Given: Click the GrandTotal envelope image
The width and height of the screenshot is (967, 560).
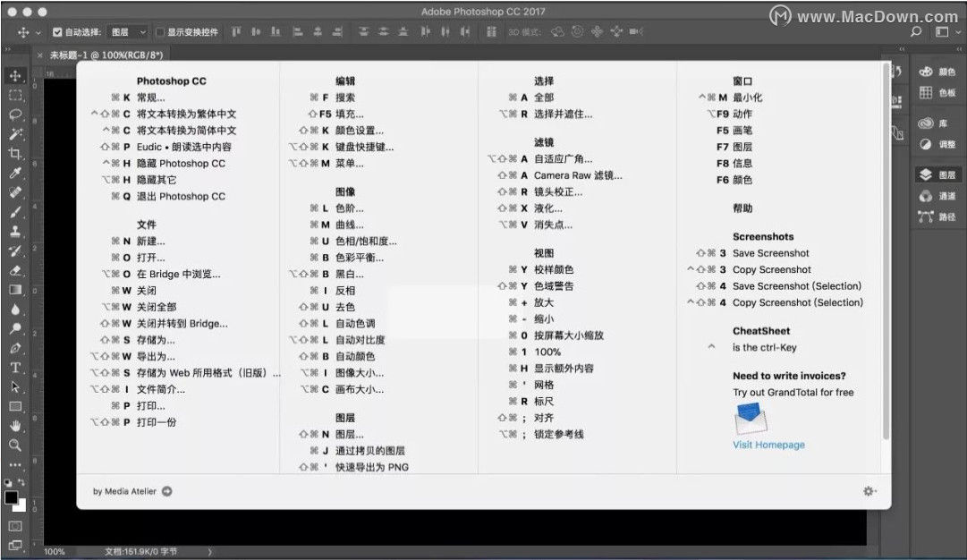Looking at the screenshot, I should pos(750,418).
